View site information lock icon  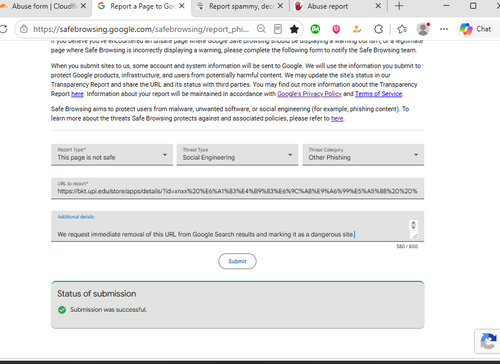24,29
